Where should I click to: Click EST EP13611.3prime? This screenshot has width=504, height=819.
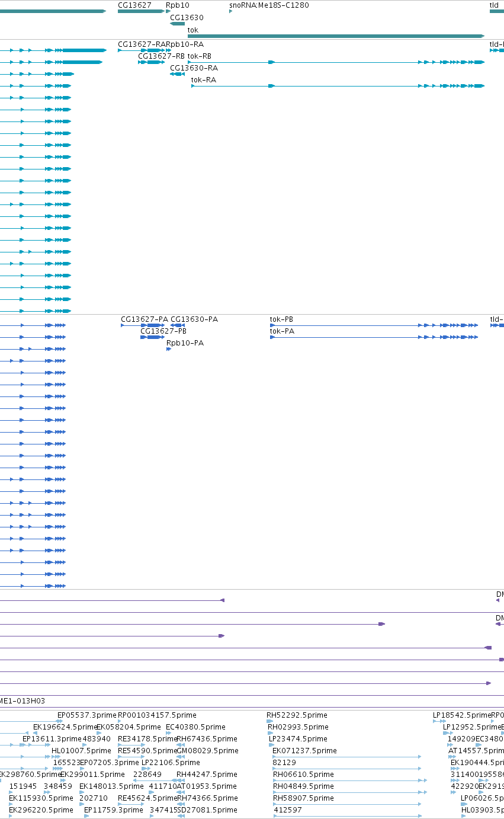click(x=52, y=739)
